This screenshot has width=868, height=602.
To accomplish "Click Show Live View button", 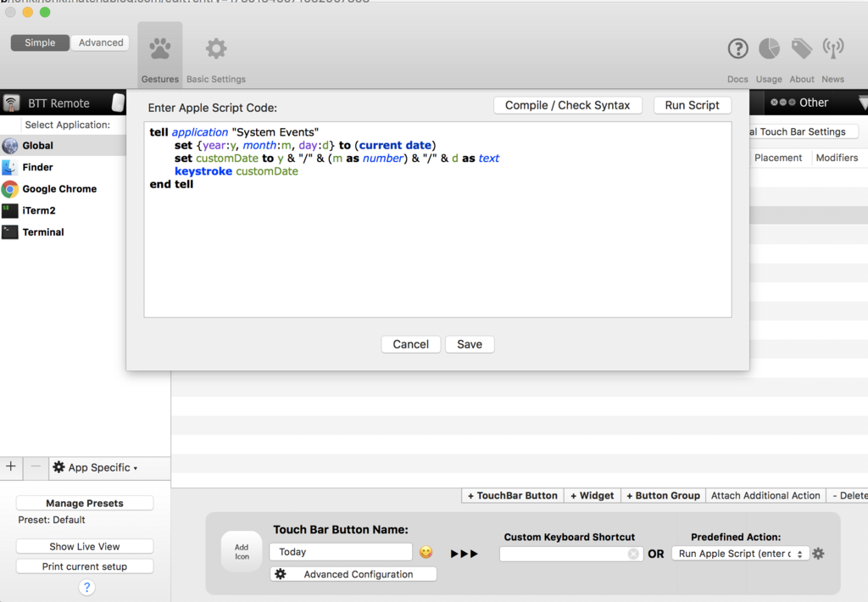I will point(85,547).
